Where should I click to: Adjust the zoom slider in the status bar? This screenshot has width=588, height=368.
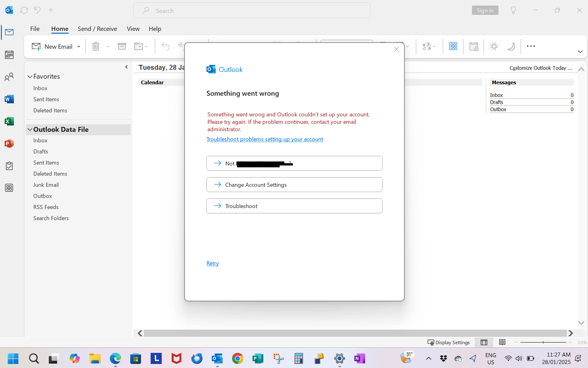click(543, 342)
